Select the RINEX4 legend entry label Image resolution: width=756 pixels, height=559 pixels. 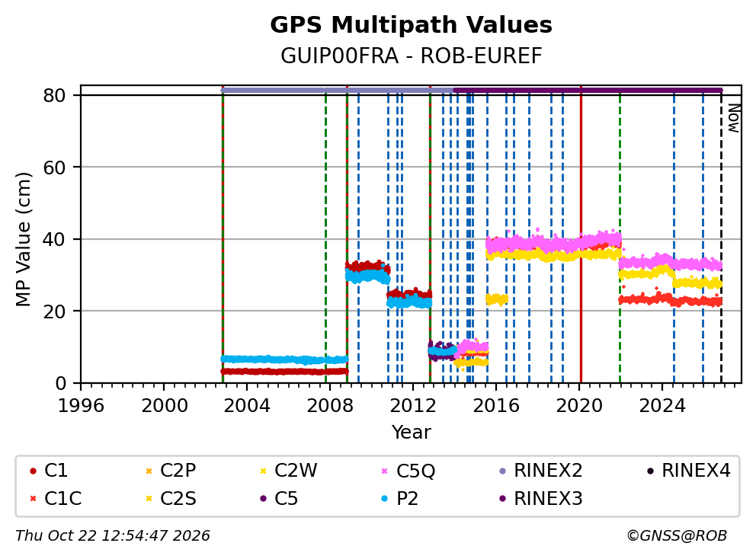(x=697, y=471)
